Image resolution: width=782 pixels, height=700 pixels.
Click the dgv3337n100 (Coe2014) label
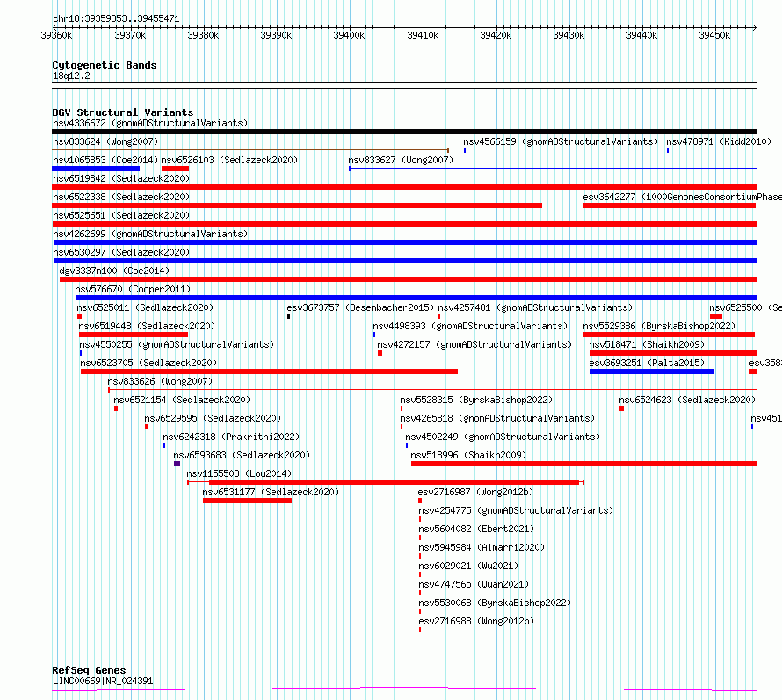pyautogui.click(x=114, y=271)
